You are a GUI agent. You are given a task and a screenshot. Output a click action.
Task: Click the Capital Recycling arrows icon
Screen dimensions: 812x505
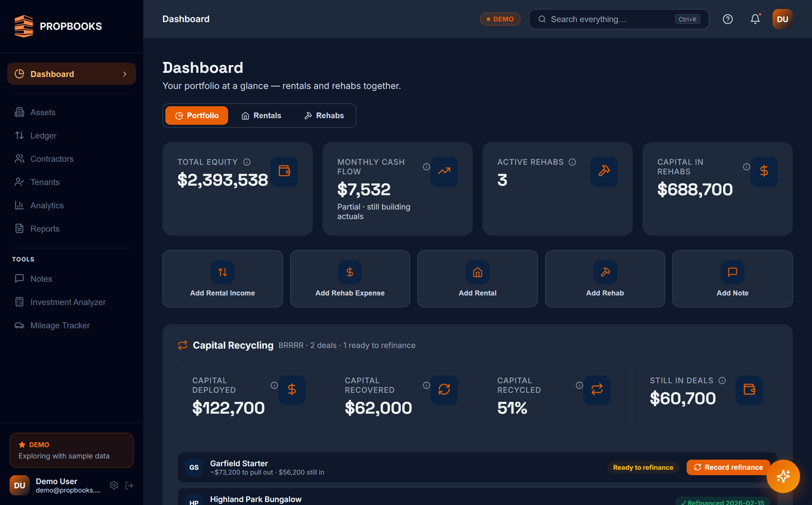(183, 345)
